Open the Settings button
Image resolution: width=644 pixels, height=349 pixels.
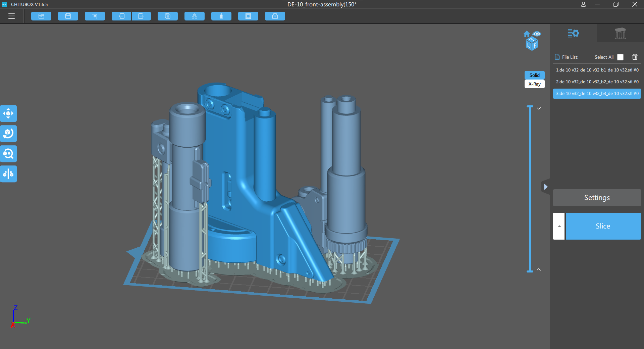pyautogui.click(x=597, y=198)
